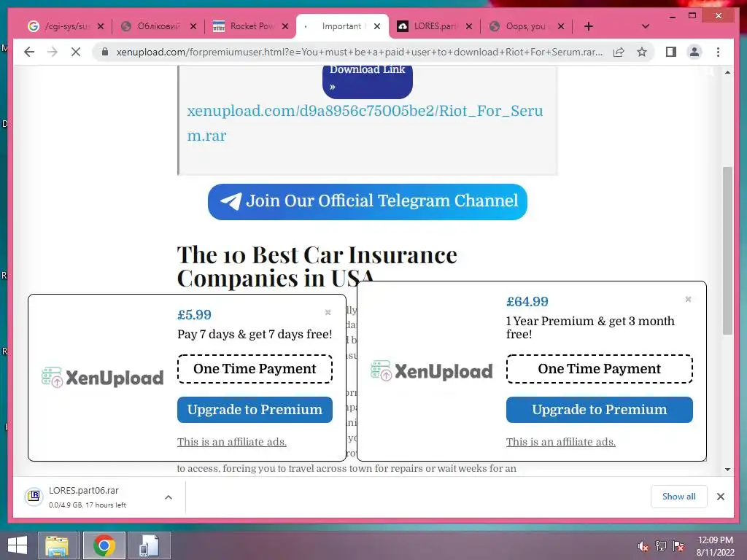Viewport: 747px width, 560px height.
Task: Join Our Official Telegram Channel
Action: pos(368,201)
